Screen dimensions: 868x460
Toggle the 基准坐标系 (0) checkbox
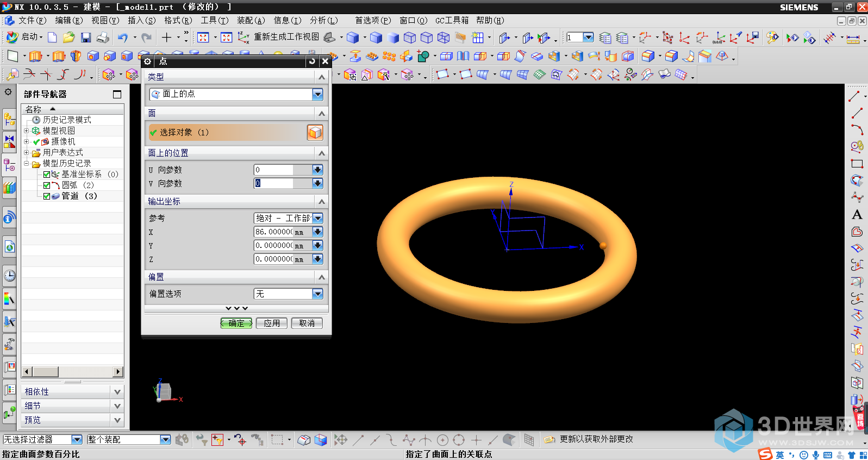point(47,175)
